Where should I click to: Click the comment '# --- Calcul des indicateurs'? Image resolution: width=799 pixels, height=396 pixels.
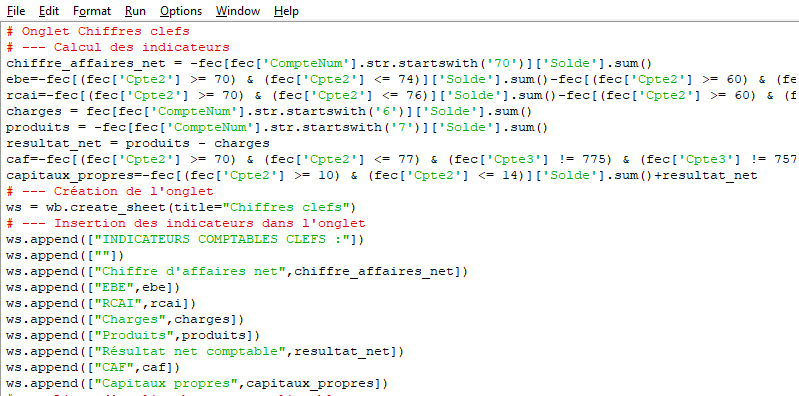[x=118, y=47]
